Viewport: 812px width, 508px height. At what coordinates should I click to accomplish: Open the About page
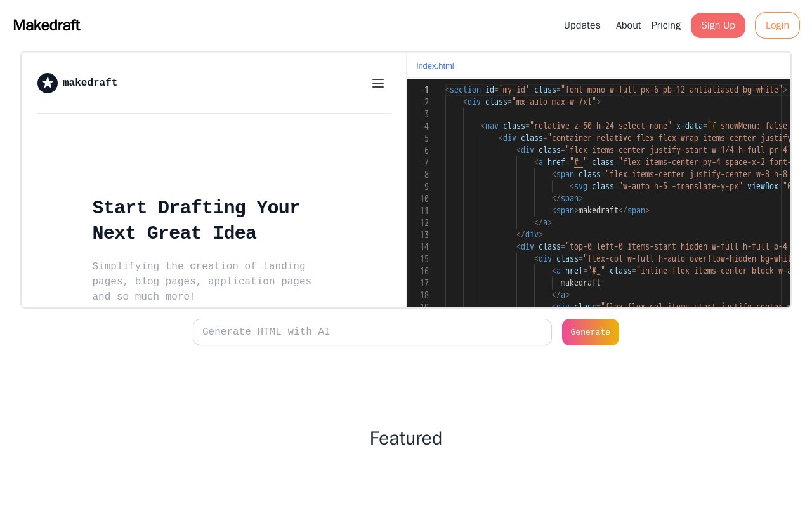point(628,25)
